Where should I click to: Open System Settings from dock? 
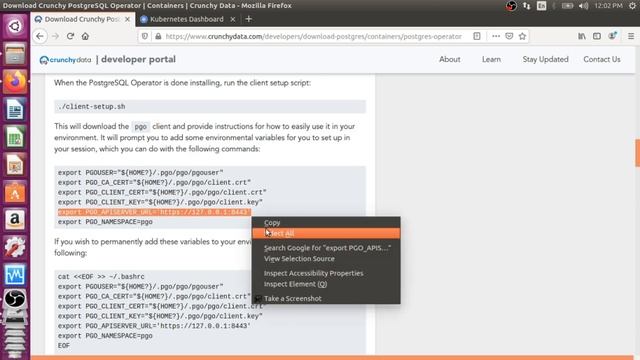pos(15,247)
